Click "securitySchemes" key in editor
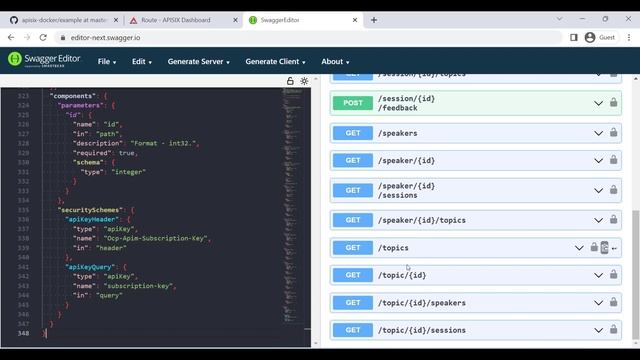 (x=90, y=210)
